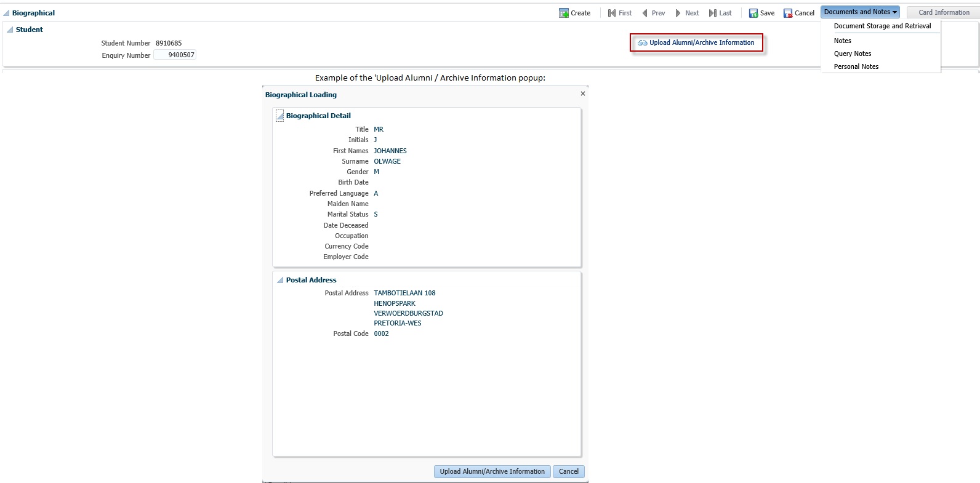Collapse the Student section triangle

pos(10,30)
